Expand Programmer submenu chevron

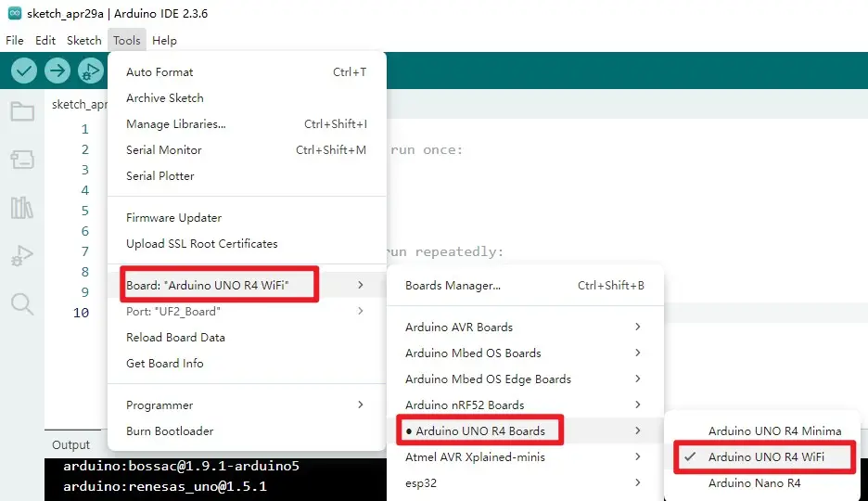click(361, 405)
